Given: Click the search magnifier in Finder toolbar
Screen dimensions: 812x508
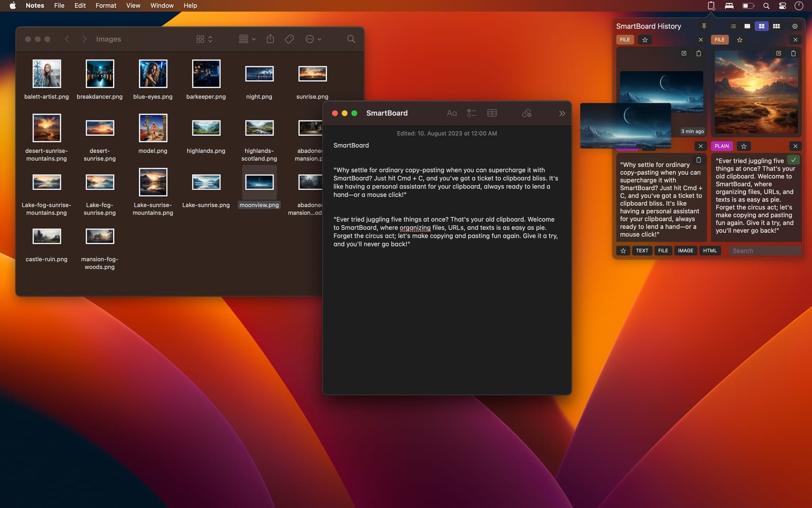Looking at the screenshot, I should tap(351, 39).
